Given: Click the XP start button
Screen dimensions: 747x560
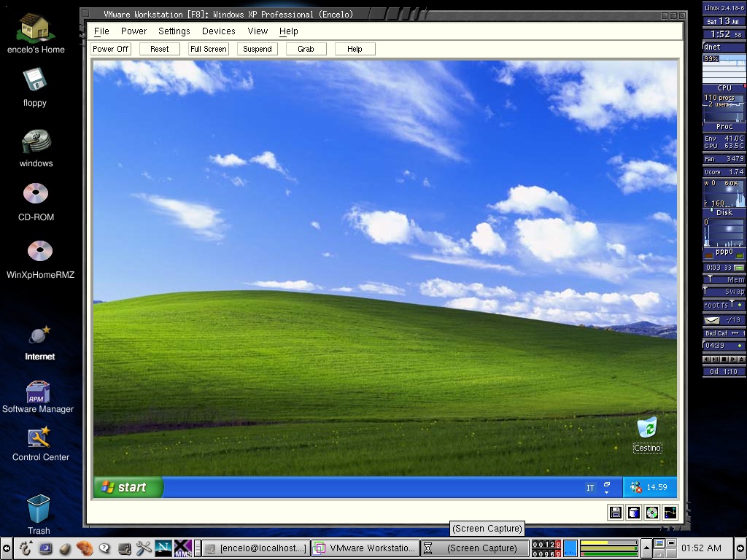Looking at the screenshot, I should coord(128,487).
